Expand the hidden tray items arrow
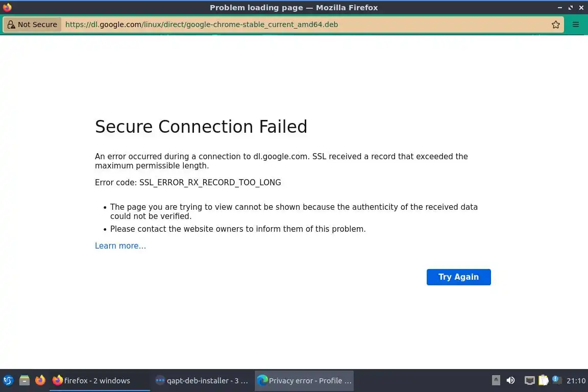 point(496,380)
